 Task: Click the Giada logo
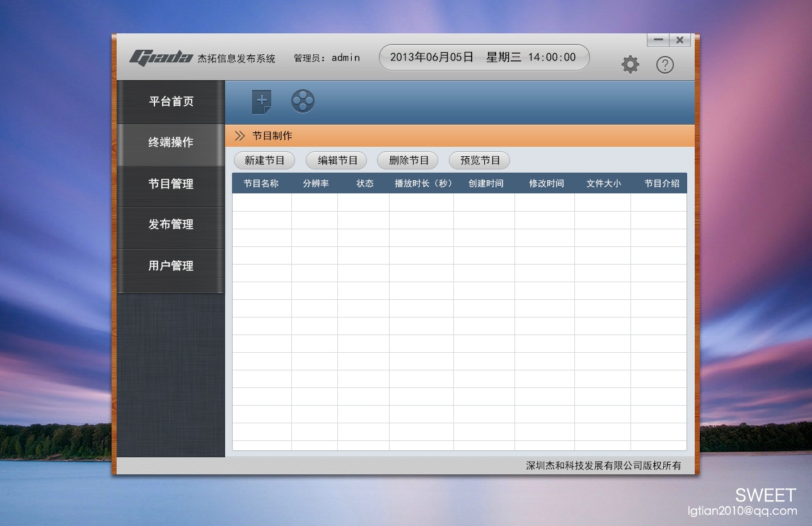[x=161, y=57]
